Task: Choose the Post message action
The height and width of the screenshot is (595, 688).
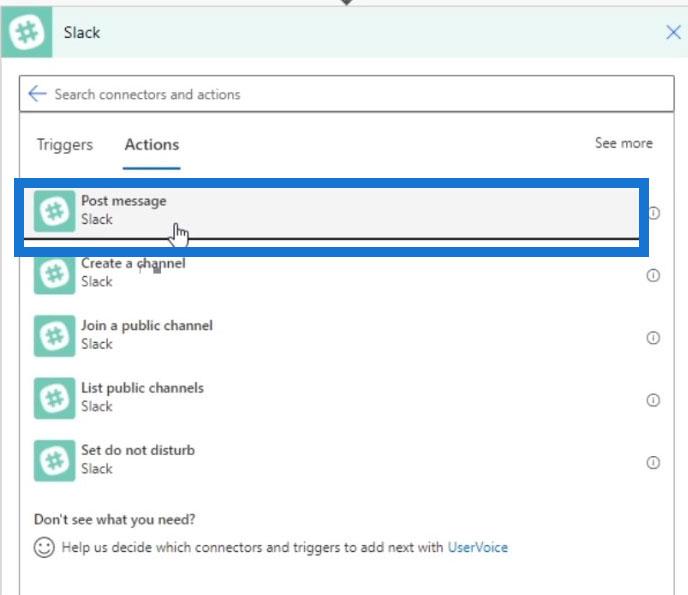Action: (331, 213)
